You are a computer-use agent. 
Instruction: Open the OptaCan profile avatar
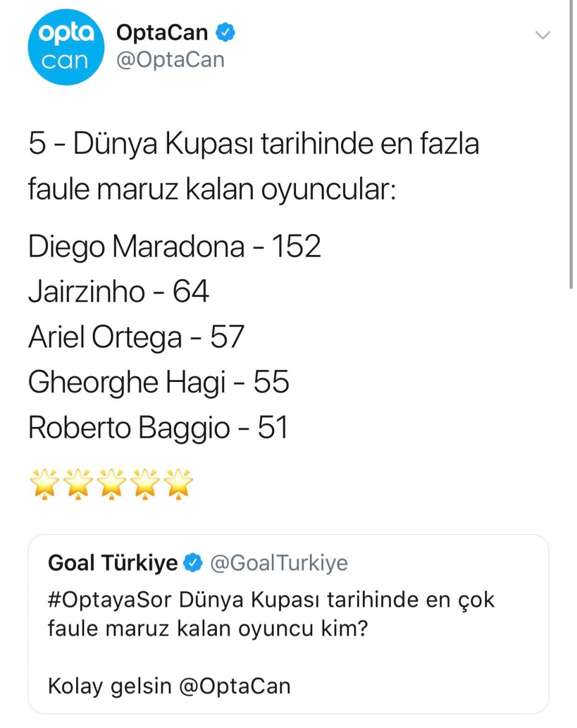tap(65, 47)
